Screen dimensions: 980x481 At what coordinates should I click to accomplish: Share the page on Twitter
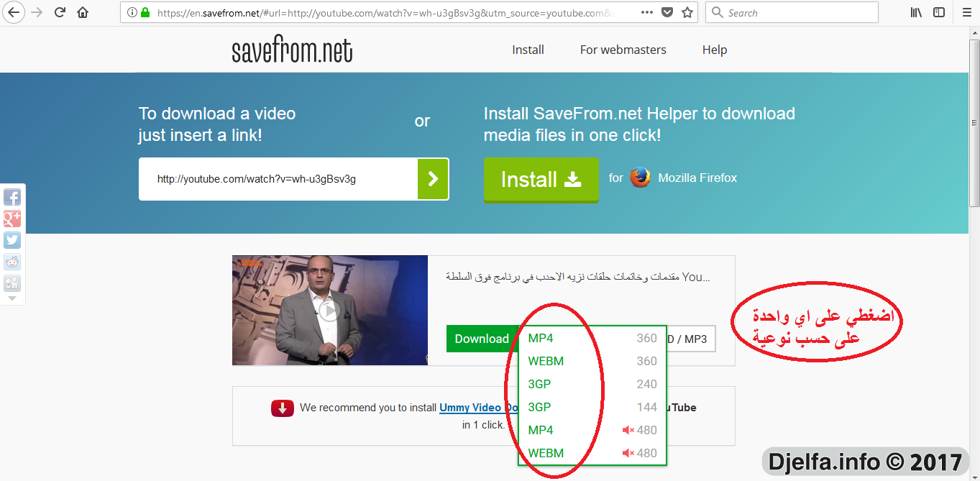tap(12, 240)
